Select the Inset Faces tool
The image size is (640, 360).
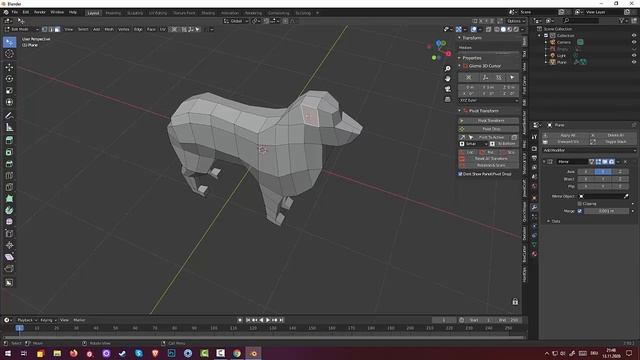click(x=9, y=152)
